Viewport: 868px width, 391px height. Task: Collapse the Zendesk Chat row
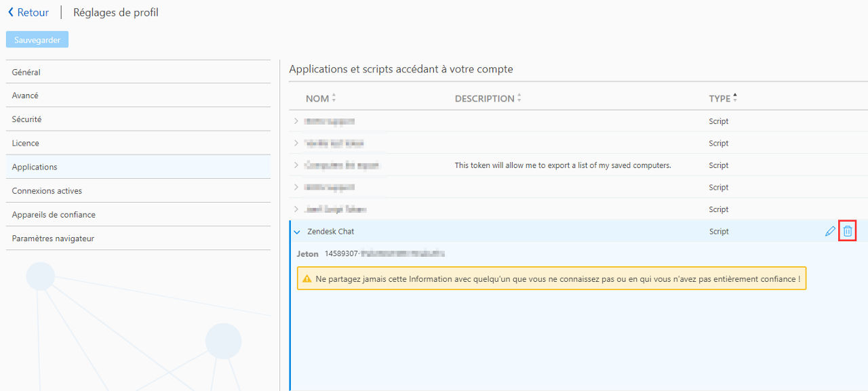click(x=296, y=232)
